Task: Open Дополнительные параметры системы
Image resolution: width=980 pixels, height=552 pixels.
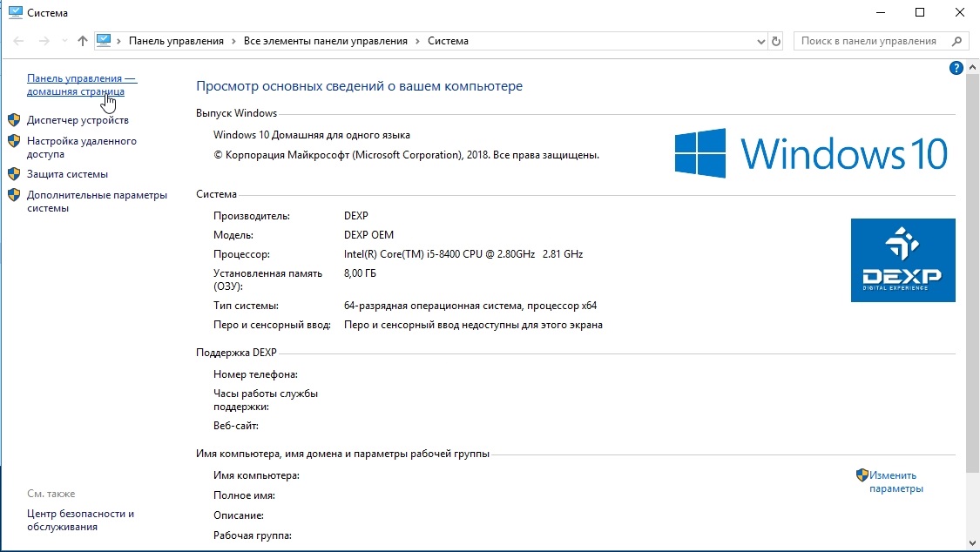Action: [97, 202]
